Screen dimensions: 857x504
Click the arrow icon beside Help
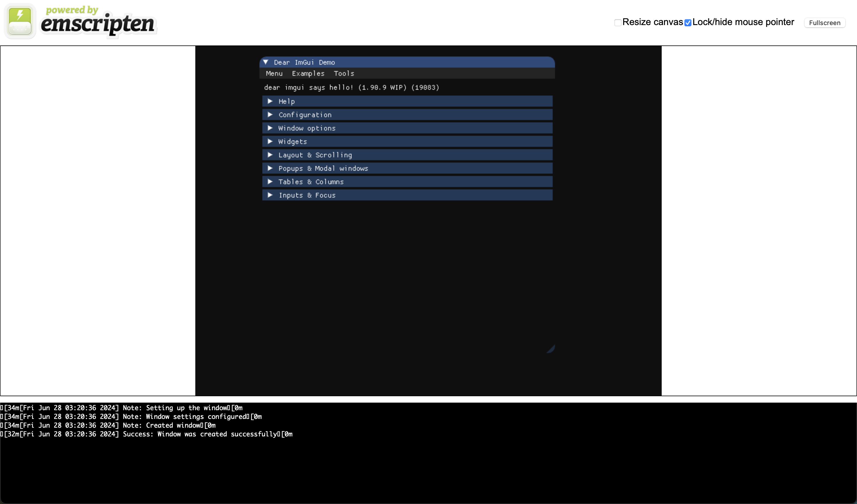tap(270, 101)
